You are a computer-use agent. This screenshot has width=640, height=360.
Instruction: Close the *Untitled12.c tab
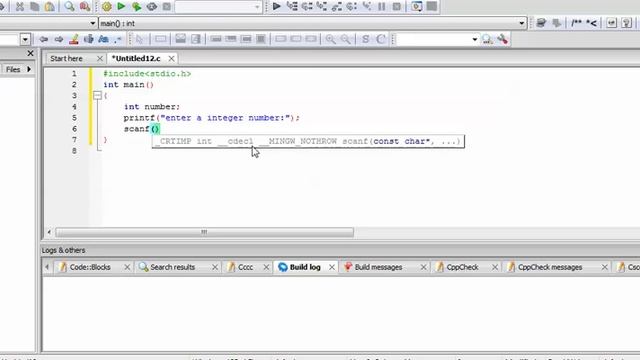(171, 59)
